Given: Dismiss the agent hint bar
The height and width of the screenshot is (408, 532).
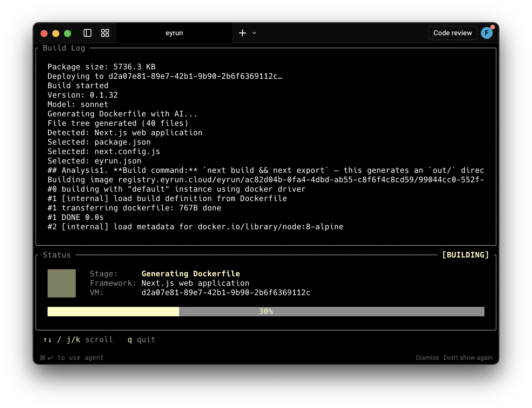Looking at the screenshot, I should pyautogui.click(x=427, y=357).
